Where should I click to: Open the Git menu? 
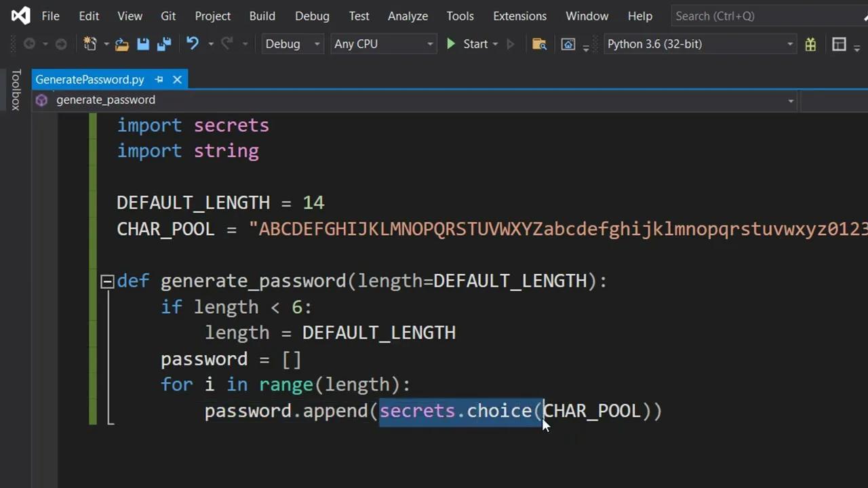click(168, 16)
